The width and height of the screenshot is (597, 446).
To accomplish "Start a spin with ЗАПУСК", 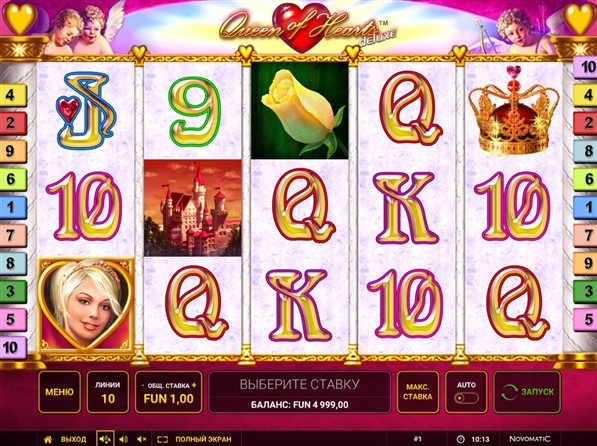I will point(527,392).
